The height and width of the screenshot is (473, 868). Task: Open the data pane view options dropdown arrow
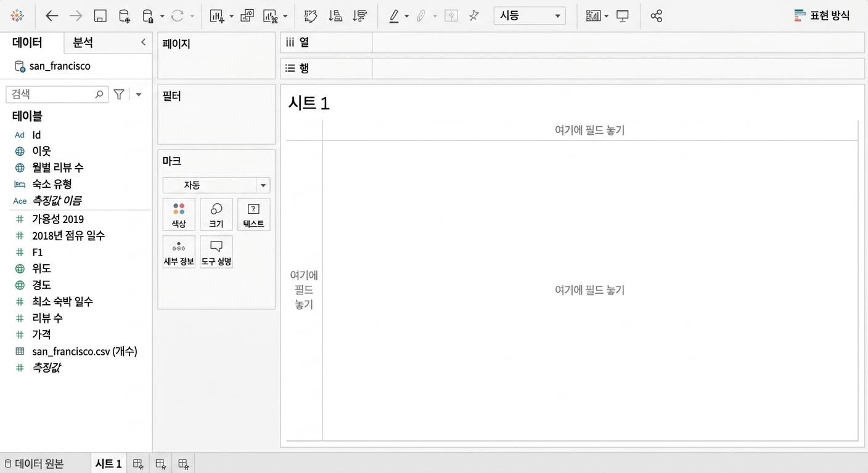coord(139,94)
